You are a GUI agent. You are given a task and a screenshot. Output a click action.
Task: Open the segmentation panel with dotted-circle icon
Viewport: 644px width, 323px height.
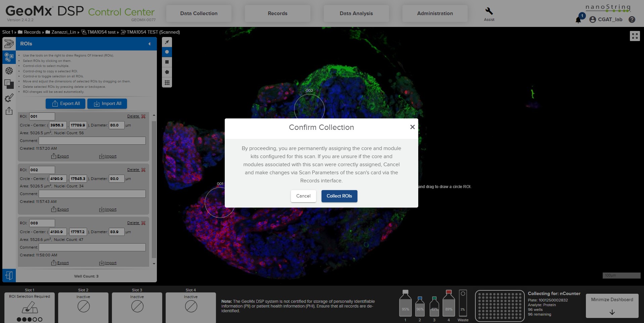click(x=9, y=71)
